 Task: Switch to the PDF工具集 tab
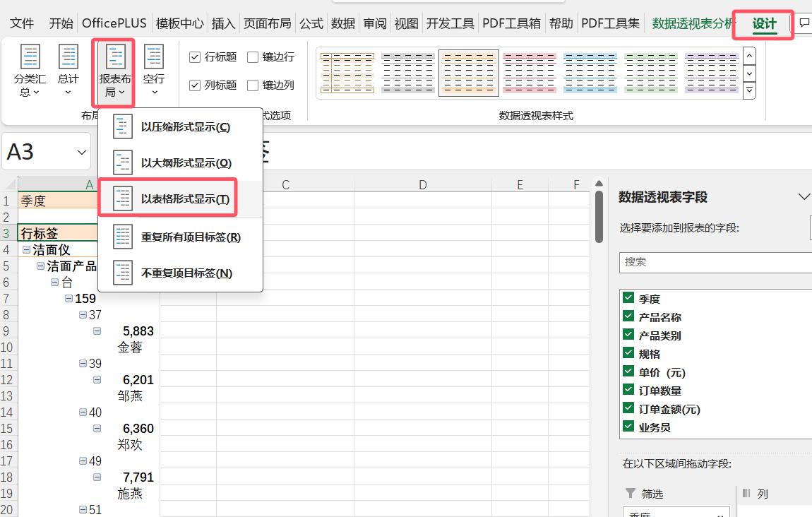coord(610,23)
